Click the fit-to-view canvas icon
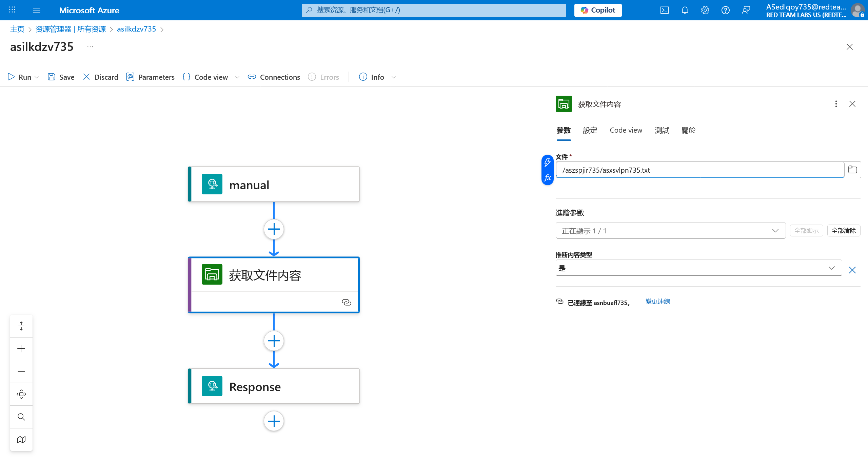Image resolution: width=868 pixels, height=461 pixels. tap(21, 394)
